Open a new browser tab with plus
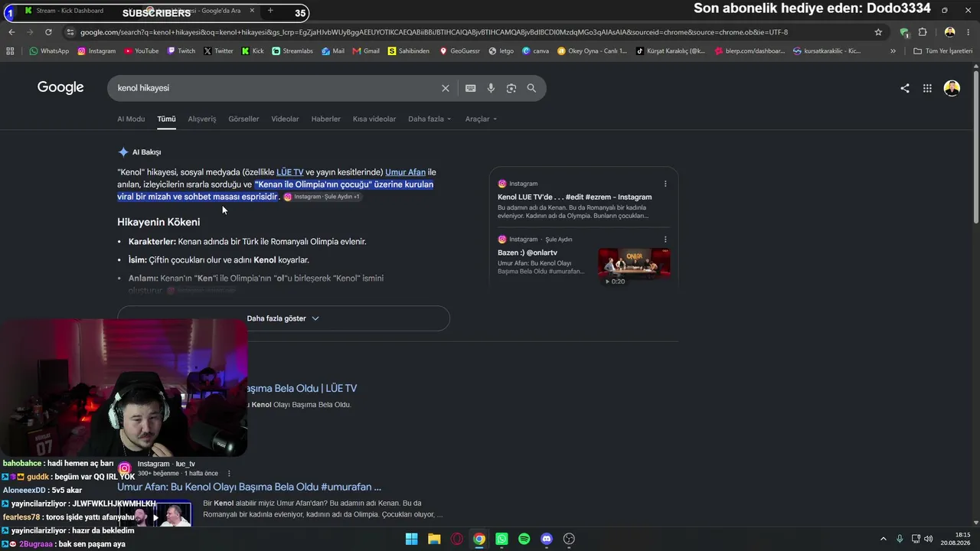The width and height of the screenshot is (980, 551). 270,11
